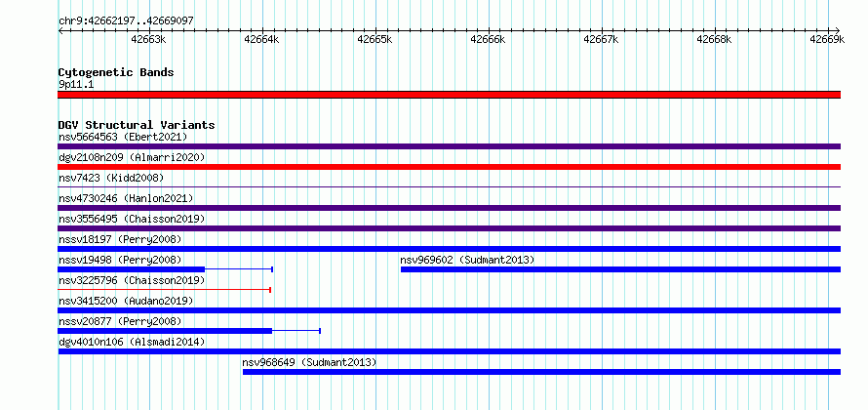Click the left arrowhead of the ruler

coord(60,30)
